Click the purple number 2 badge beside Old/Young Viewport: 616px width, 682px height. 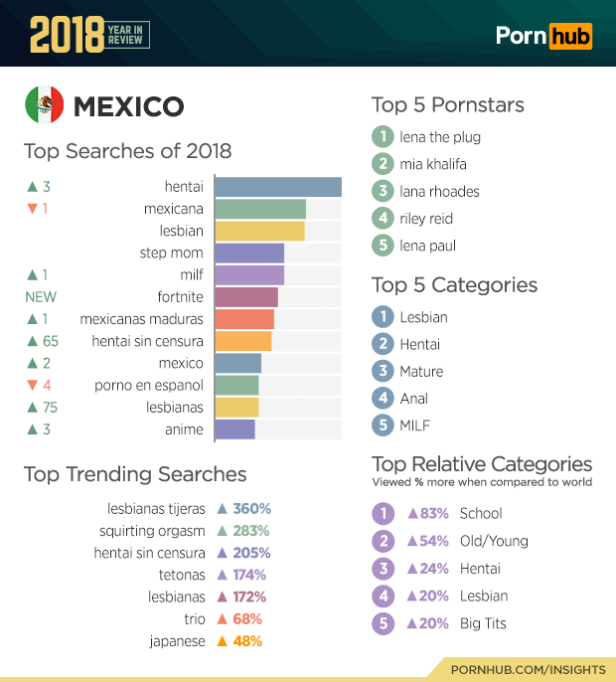coord(383,542)
